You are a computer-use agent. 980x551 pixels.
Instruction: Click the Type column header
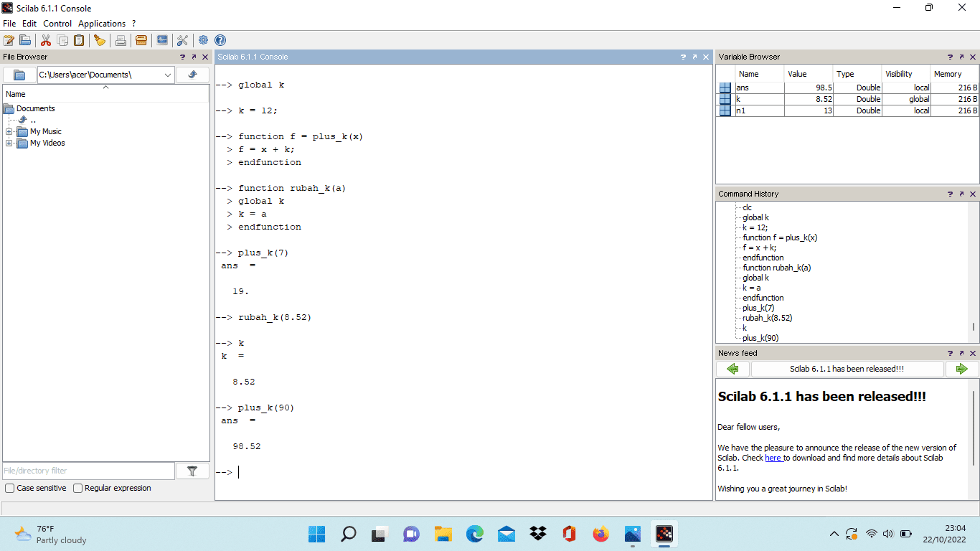tap(857, 74)
